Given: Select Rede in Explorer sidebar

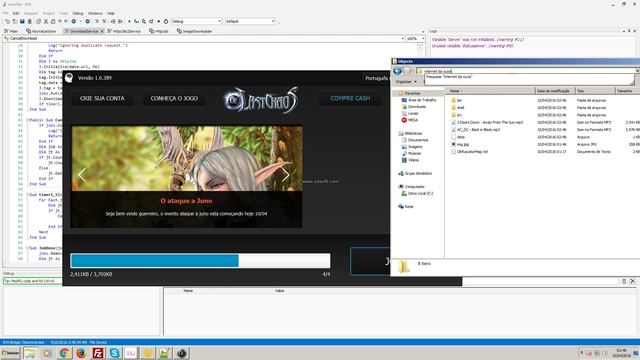Looking at the screenshot, I should (405, 207).
